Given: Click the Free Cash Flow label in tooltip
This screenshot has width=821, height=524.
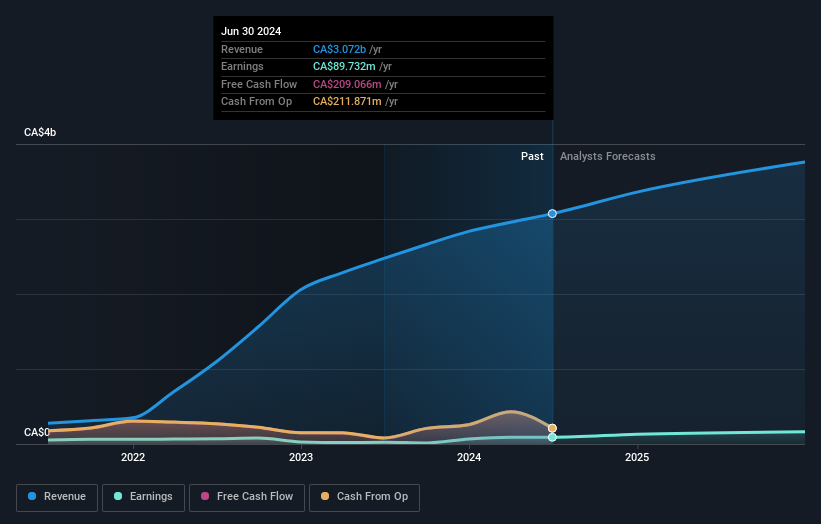Looking at the screenshot, I should 259,84.
